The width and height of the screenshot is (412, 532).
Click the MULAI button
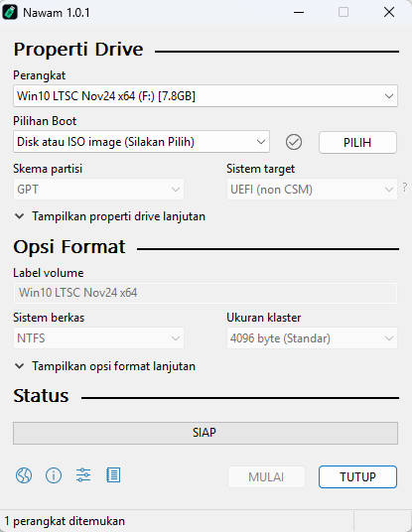[x=266, y=477]
